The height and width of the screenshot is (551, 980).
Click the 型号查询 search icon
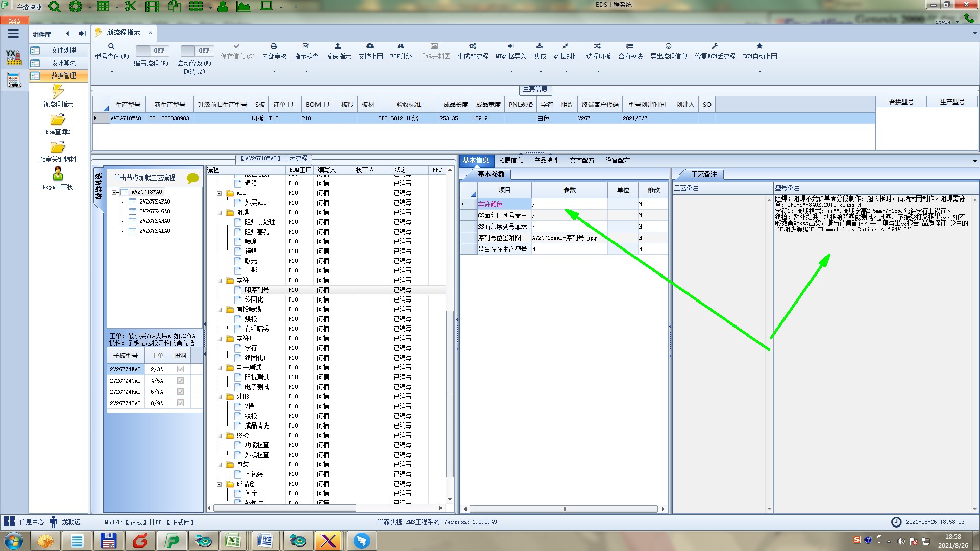coord(111,46)
